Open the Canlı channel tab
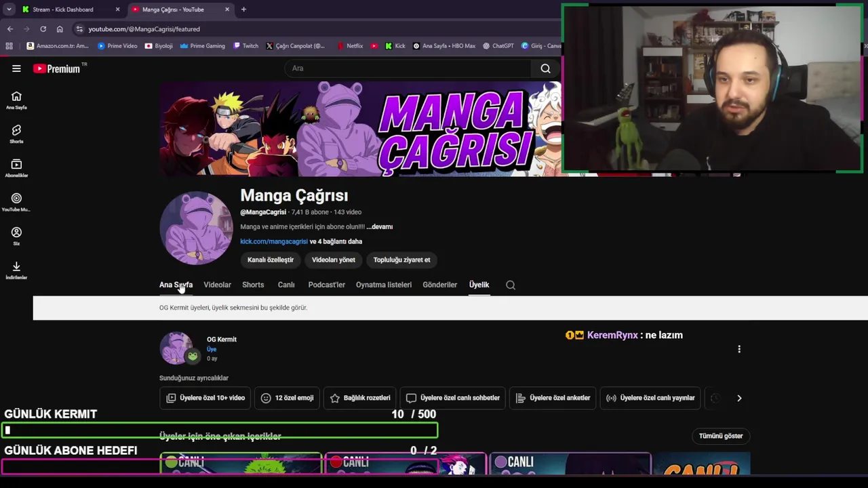Image resolution: width=868 pixels, height=488 pixels. (286, 285)
